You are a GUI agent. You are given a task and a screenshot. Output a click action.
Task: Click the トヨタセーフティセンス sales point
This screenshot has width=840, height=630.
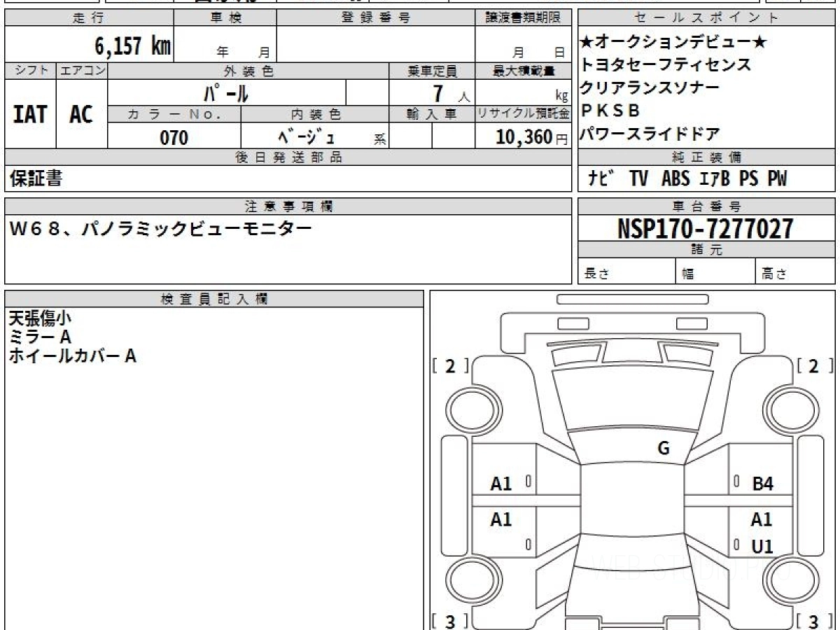tap(666, 65)
